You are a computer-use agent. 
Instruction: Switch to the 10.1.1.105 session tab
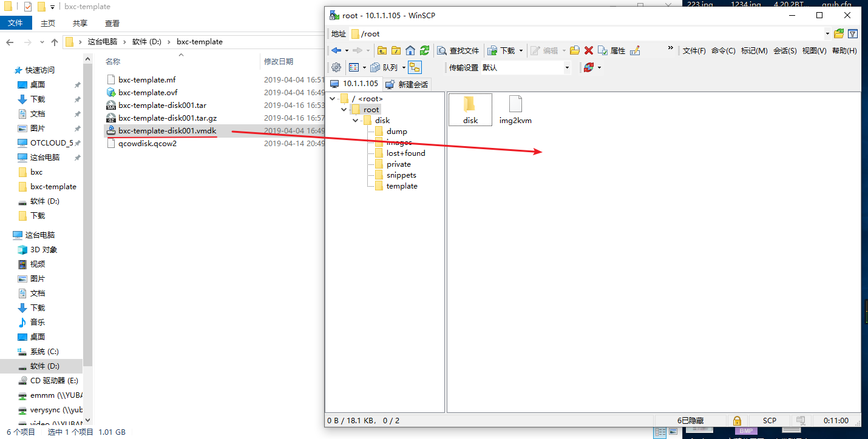point(354,84)
